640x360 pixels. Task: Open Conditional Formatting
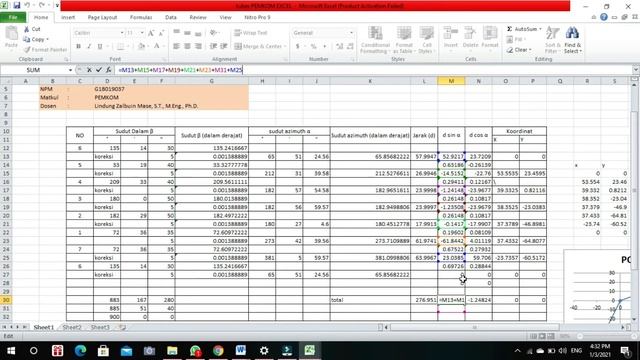[375, 40]
